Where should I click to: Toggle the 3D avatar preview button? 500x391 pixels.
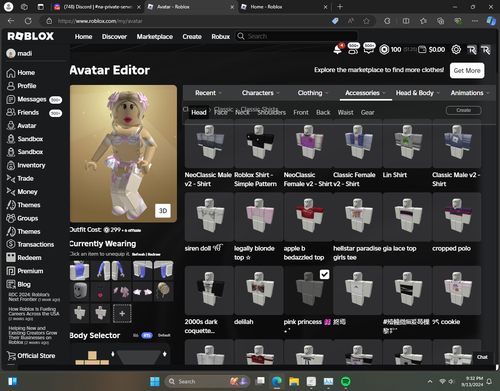[163, 211]
